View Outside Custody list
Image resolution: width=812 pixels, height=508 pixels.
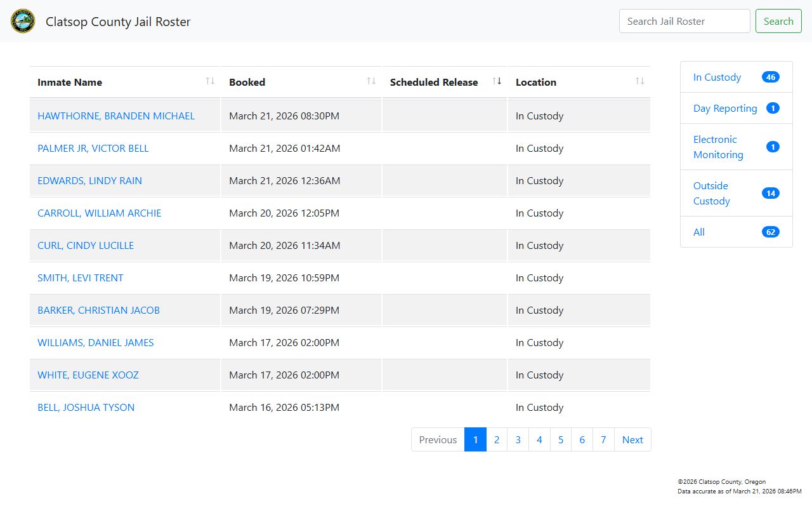pyautogui.click(x=711, y=193)
